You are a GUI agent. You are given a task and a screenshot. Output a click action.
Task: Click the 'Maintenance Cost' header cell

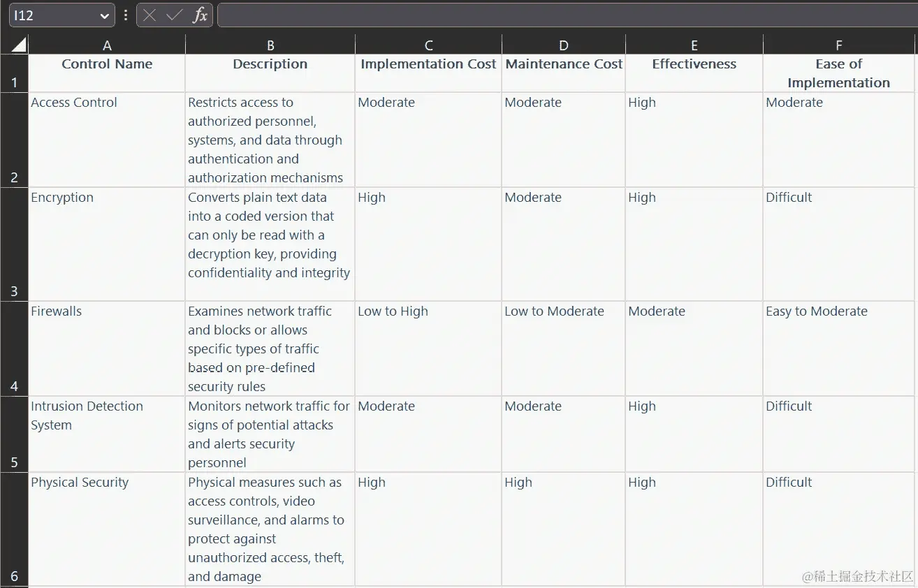[564, 73]
